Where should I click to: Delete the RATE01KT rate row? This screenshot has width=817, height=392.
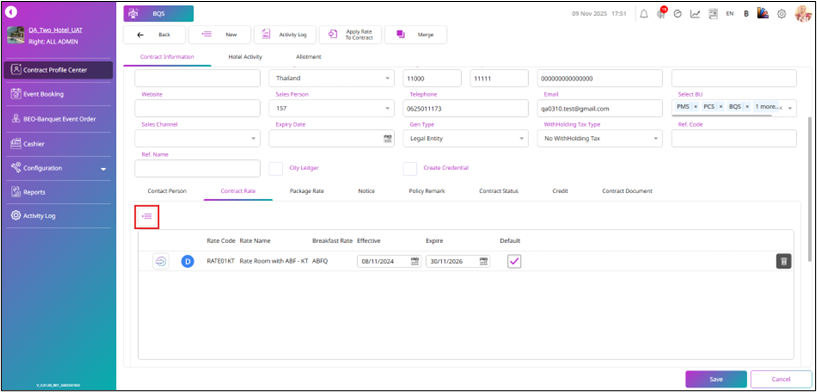click(784, 262)
